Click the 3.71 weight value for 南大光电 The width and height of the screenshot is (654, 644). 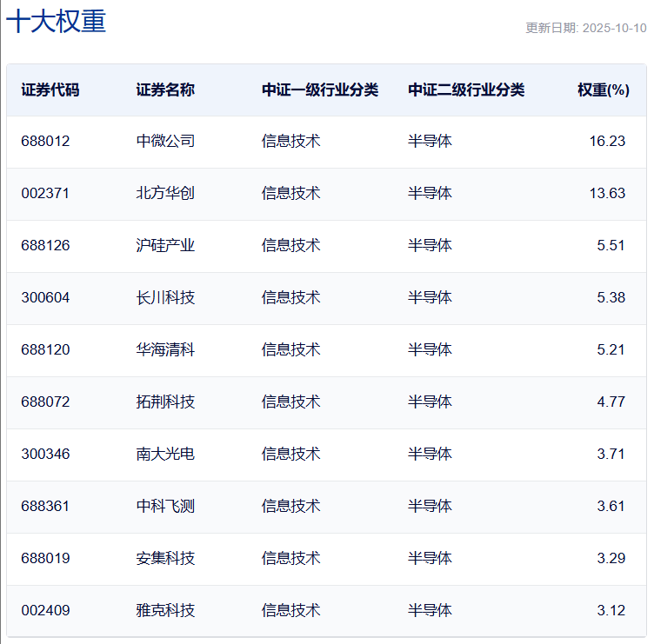(x=611, y=454)
